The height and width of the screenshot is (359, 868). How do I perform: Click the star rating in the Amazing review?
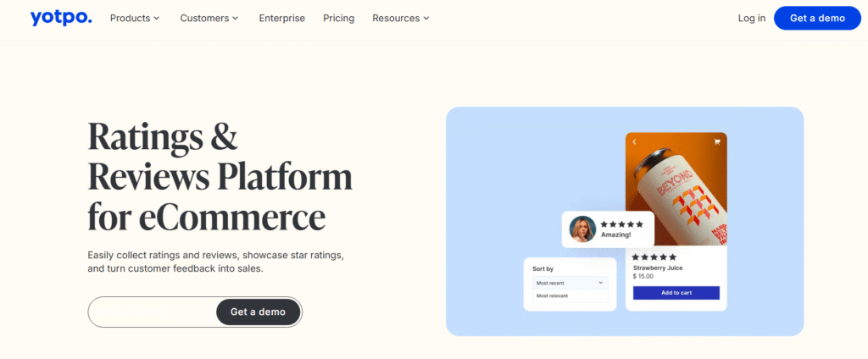pos(621,224)
